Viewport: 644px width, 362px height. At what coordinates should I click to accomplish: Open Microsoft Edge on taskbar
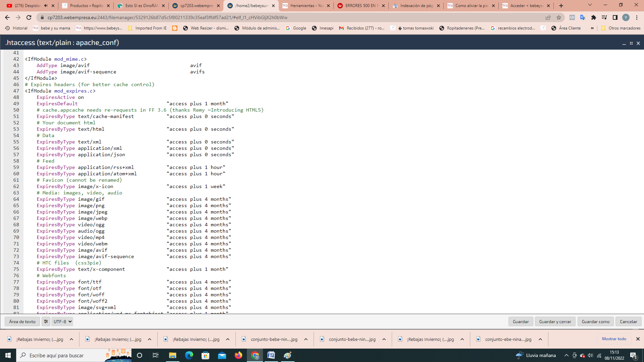click(x=189, y=355)
